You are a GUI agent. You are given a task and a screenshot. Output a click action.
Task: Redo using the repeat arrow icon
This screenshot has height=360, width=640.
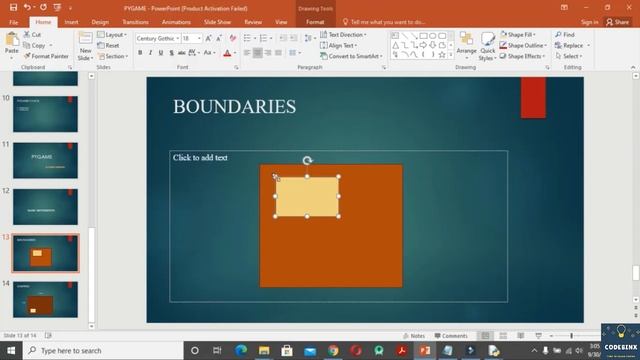coord(43,7)
